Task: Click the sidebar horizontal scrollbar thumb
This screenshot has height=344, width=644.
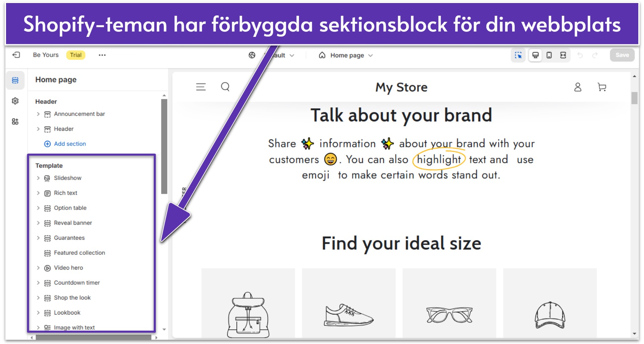Action: (x=94, y=337)
